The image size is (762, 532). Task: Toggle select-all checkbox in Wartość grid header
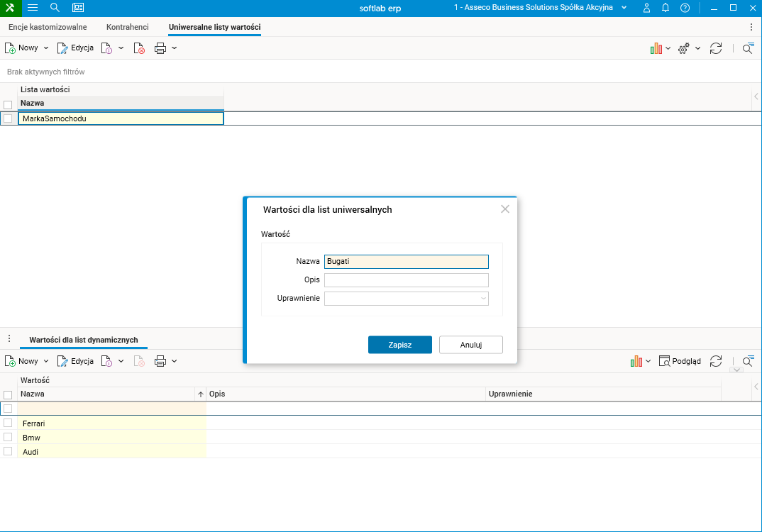[8, 395]
